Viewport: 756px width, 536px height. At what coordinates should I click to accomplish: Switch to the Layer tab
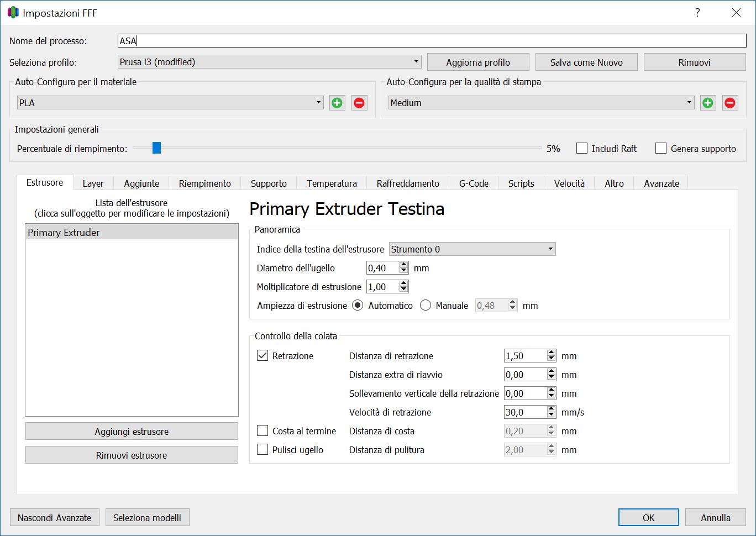click(x=93, y=183)
